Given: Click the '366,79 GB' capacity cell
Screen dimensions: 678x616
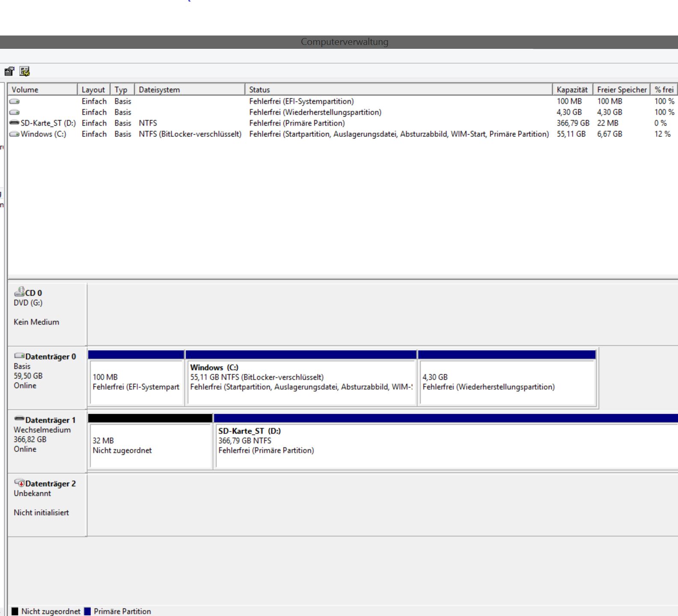Looking at the screenshot, I should click(x=573, y=123).
